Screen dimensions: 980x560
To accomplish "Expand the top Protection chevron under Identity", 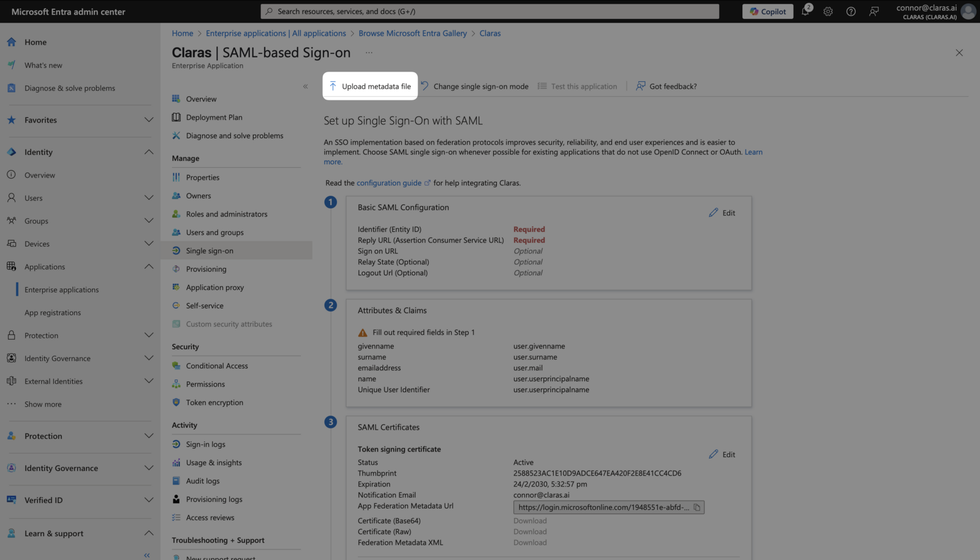I will click(149, 335).
